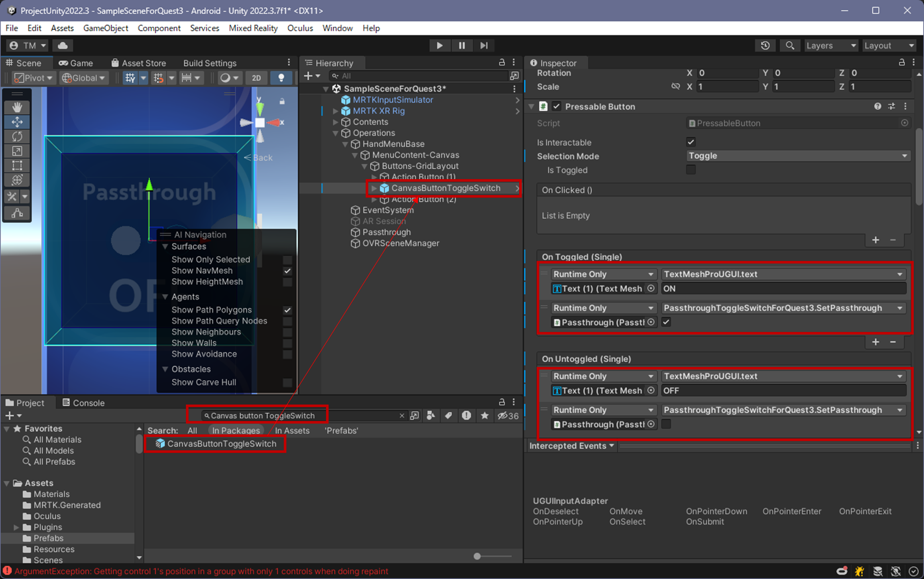Image resolution: width=924 pixels, height=579 pixels.
Task: Select the Rect transform tool
Action: pyautogui.click(x=17, y=166)
